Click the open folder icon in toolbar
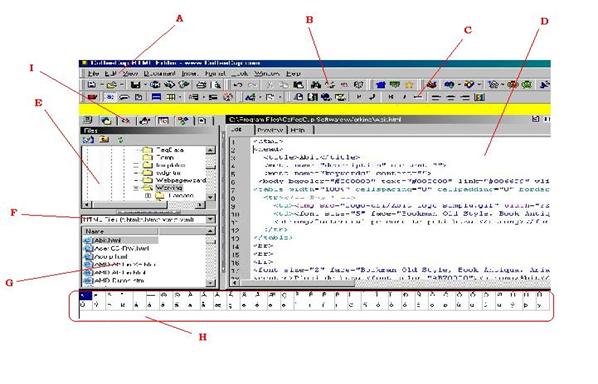The height and width of the screenshot is (384, 598). (111, 85)
